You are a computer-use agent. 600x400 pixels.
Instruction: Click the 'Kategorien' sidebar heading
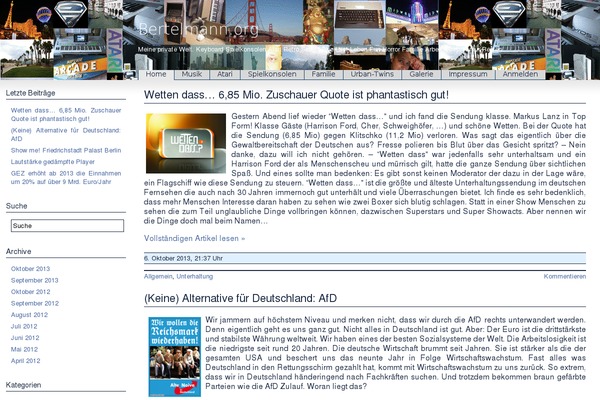23,385
